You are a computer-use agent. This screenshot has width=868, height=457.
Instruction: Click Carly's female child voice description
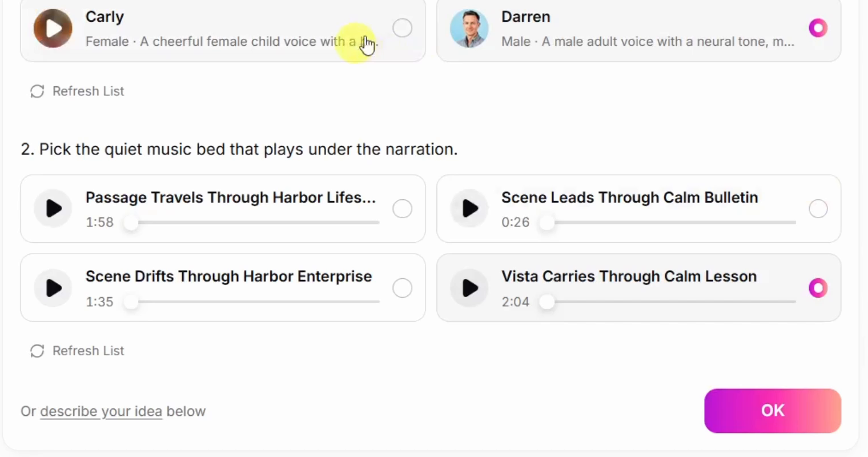[232, 42]
